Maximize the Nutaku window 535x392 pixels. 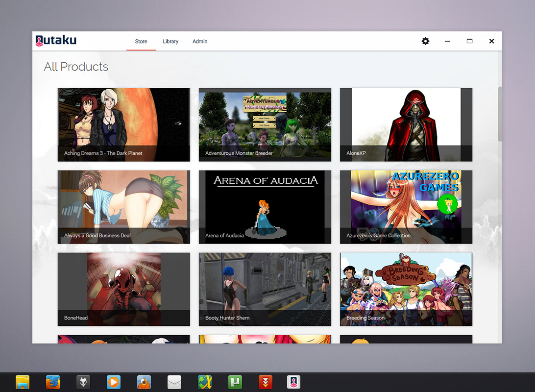tap(469, 41)
